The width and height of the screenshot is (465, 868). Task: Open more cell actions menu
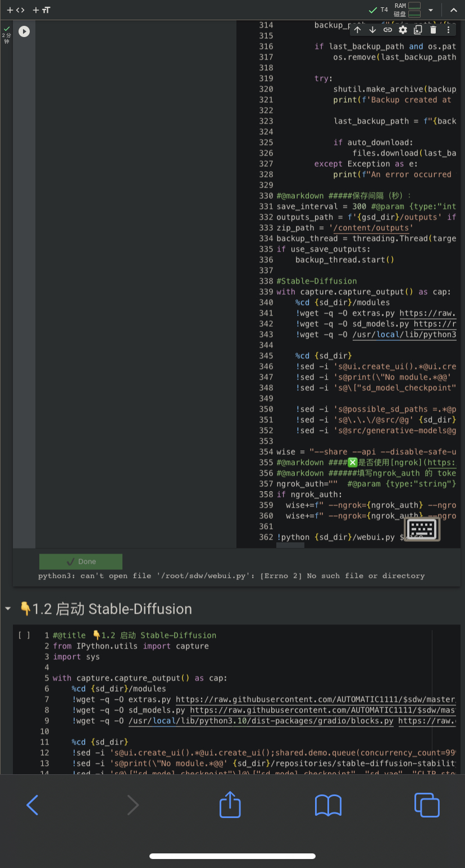[x=448, y=29]
